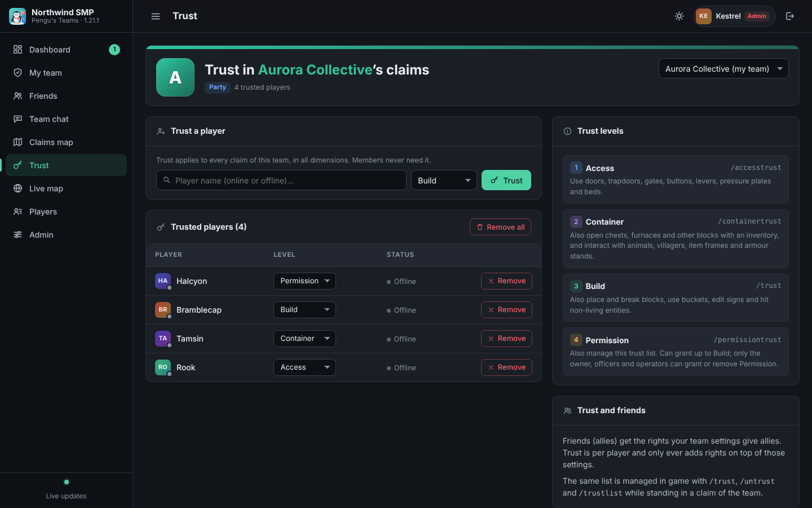Open Dashboard from the sidebar

(66, 50)
